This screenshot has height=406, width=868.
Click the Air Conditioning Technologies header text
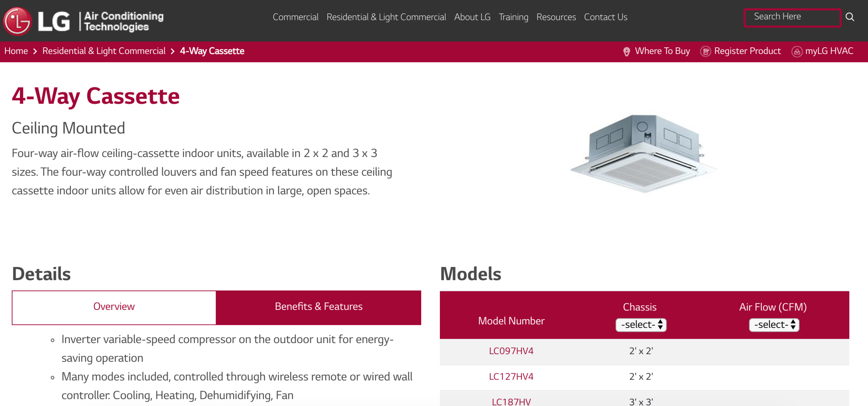(x=123, y=21)
